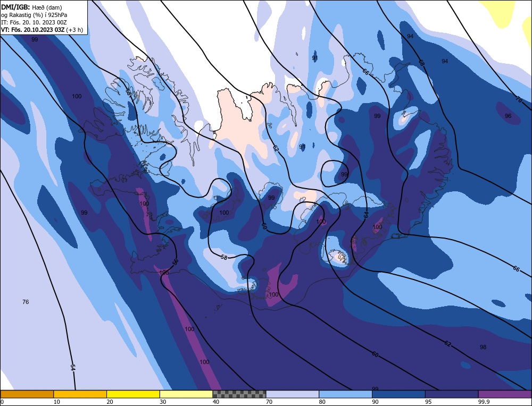Click the '40' legend tick label
The height and width of the screenshot is (406, 532).
(216, 402)
